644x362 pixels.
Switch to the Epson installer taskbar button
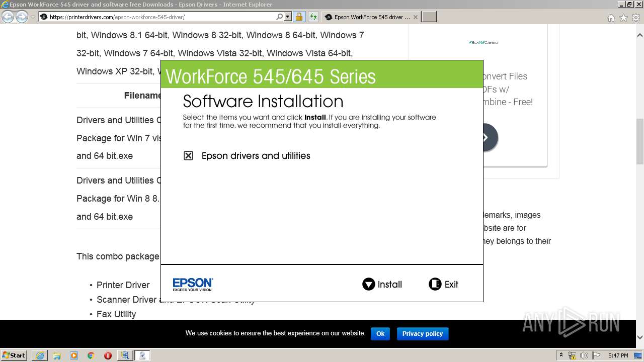pyautogui.click(x=142, y=355)
